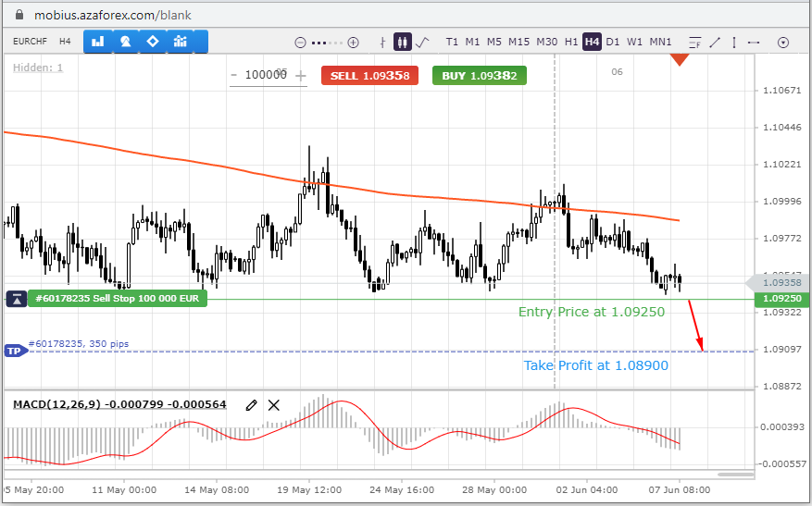Zoom in chart with the plus circle
Image resolution: width=812 pixels, height=506 pixels.
353,43
